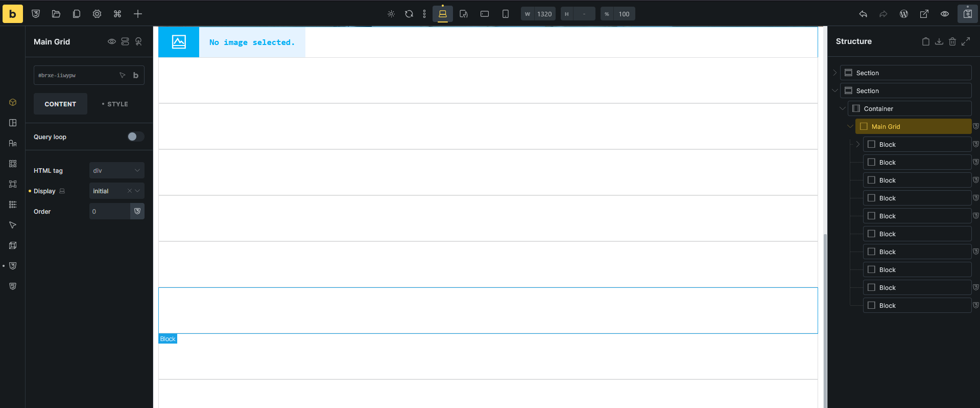
Task: Click the yellow Bricks logo button
Action: [x=13, y=14]
